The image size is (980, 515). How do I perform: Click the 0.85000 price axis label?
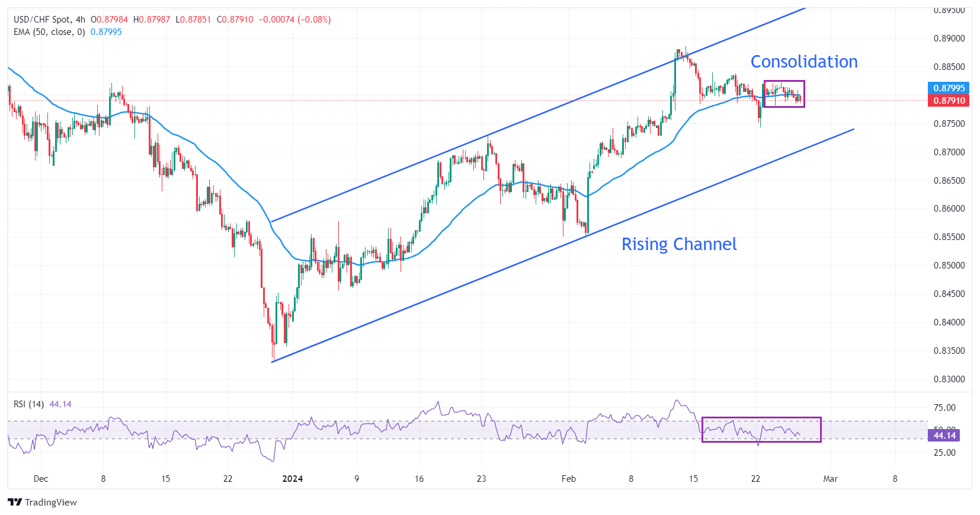(949, 266)
